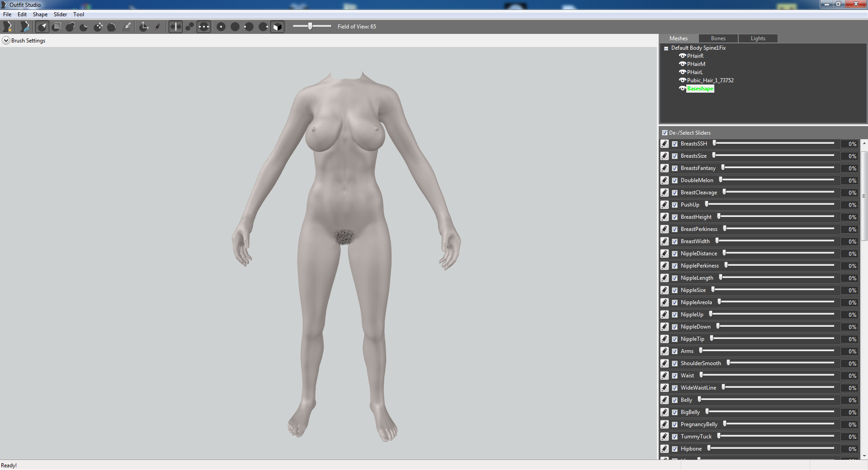This screenshot has width=868, height=470.
Task: Hide the PHairM mesh
Action: 683,64
